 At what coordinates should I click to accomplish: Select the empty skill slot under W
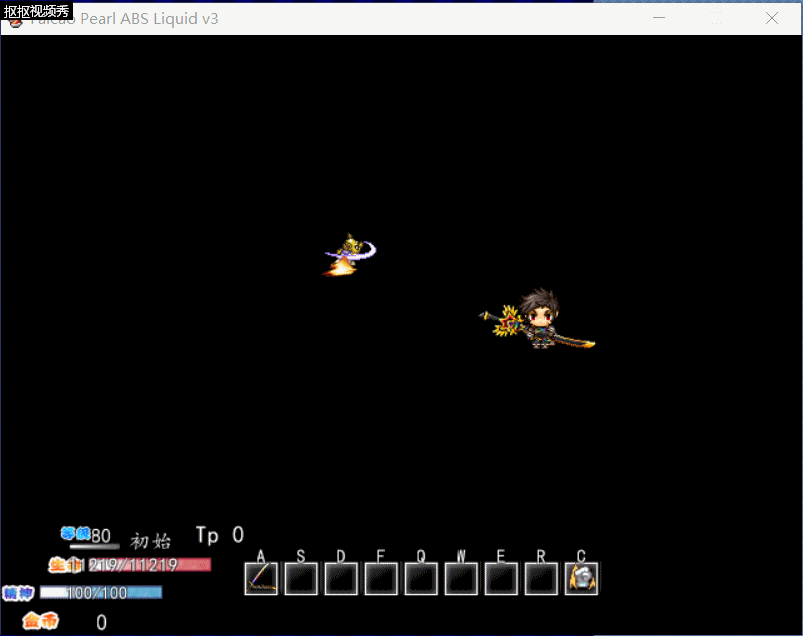(x=461, y=579)
